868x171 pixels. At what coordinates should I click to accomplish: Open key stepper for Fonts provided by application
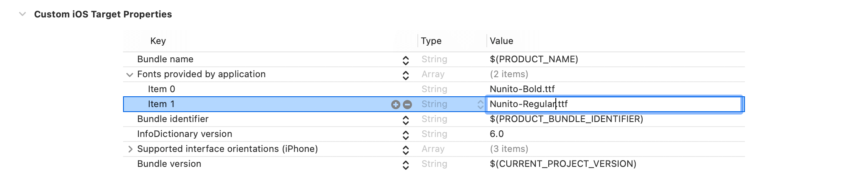click(x=406, y=75)
